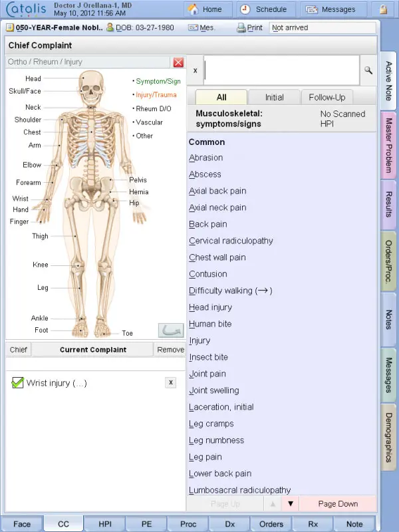
Task: Go to the PE bottom tab
Action: [x=146, y=524]
